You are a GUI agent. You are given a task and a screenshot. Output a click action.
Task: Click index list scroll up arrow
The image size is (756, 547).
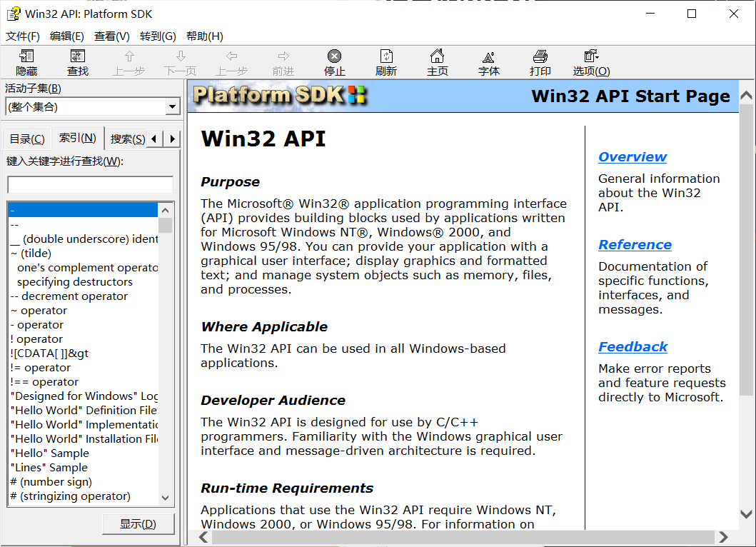coord(165,211)
